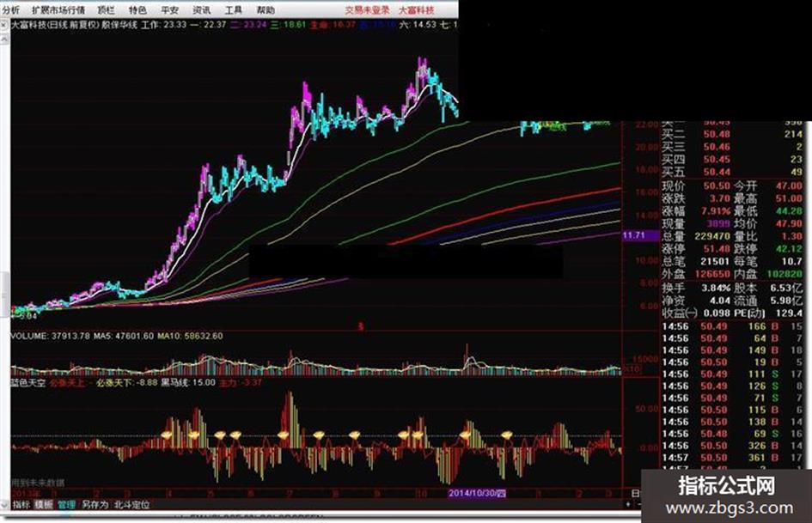This screenshot has height=523, width=812.
Task: Click the VOLUME: 37913.78 label
Action: pyautogui.click(x=50, y=336)
